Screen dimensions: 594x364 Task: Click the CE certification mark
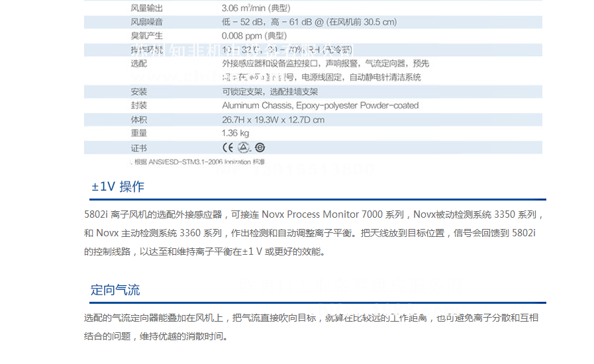pos(228,148)
